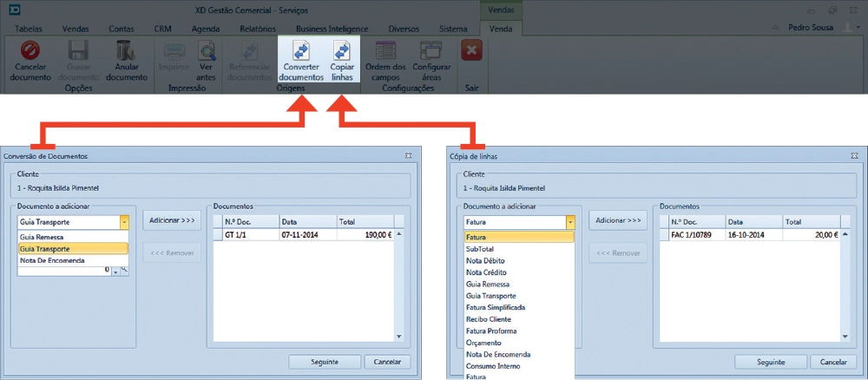Expand the Fatura document dropdown arrow
Viewport: 868px width, 380px height.
[x=570, y=222]
